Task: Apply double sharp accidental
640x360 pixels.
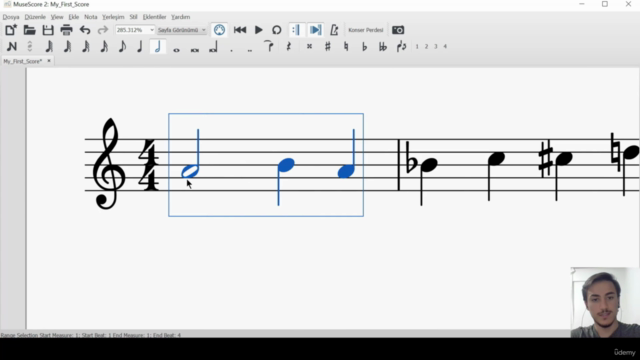Action: (309, 47)
